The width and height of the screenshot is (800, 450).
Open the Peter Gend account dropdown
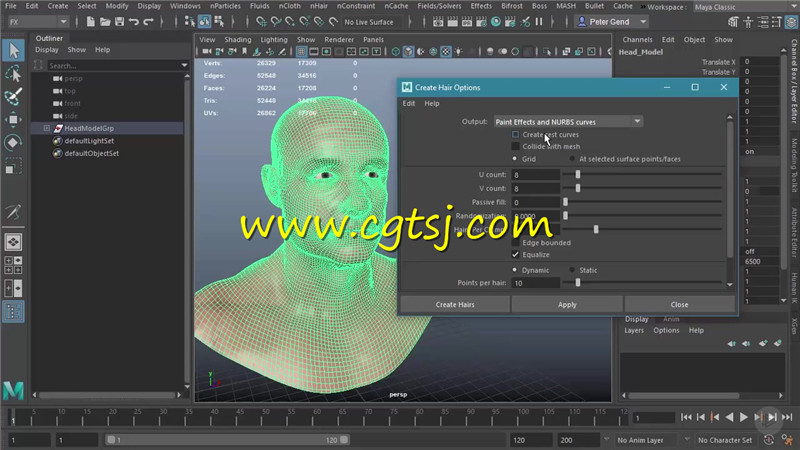pyautogui.click(x=611, y=22)
